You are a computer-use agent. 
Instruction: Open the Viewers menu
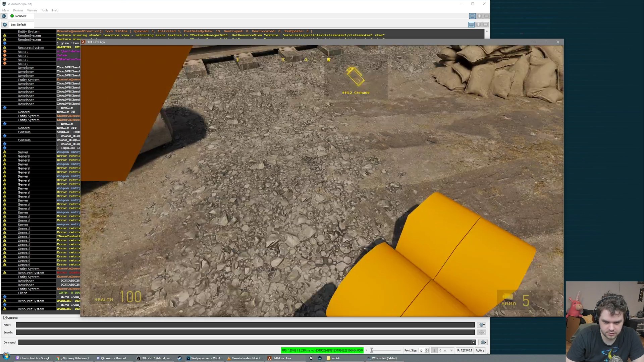tap(32, 10)
